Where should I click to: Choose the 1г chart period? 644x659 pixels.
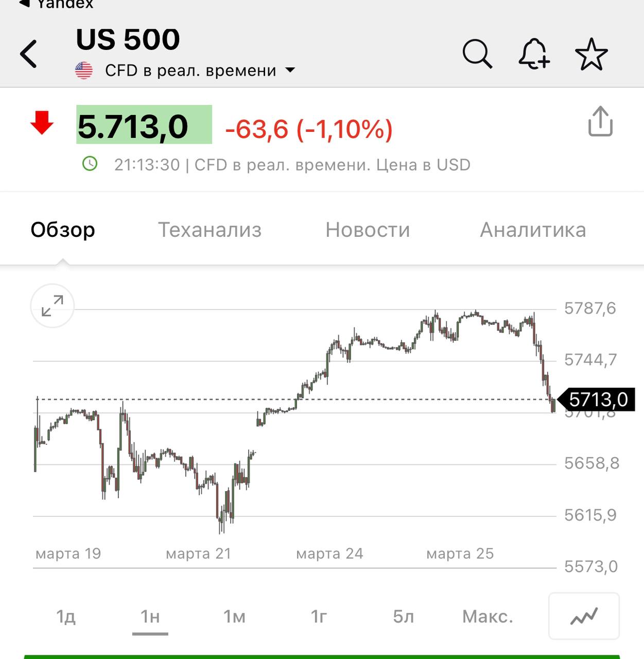(319, 616)
